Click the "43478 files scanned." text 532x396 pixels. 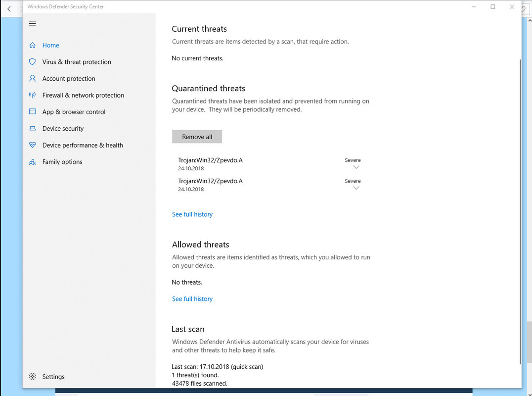(x=200, y=384)
